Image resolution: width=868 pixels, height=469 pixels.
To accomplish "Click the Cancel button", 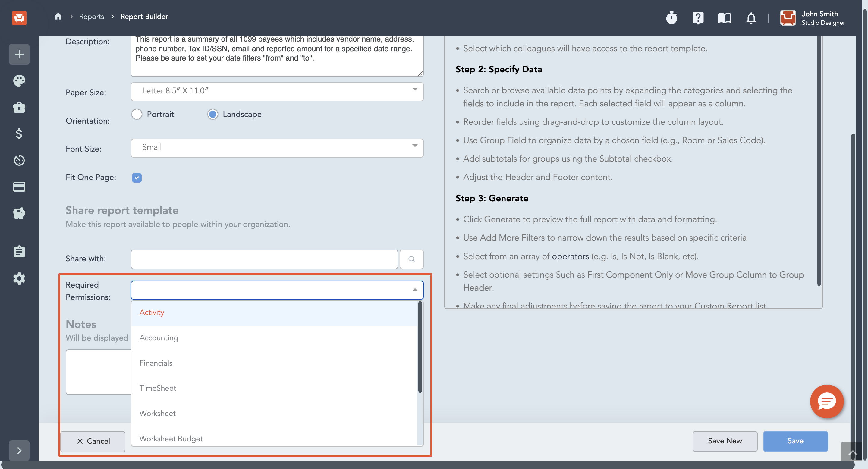I will [93, 441].
